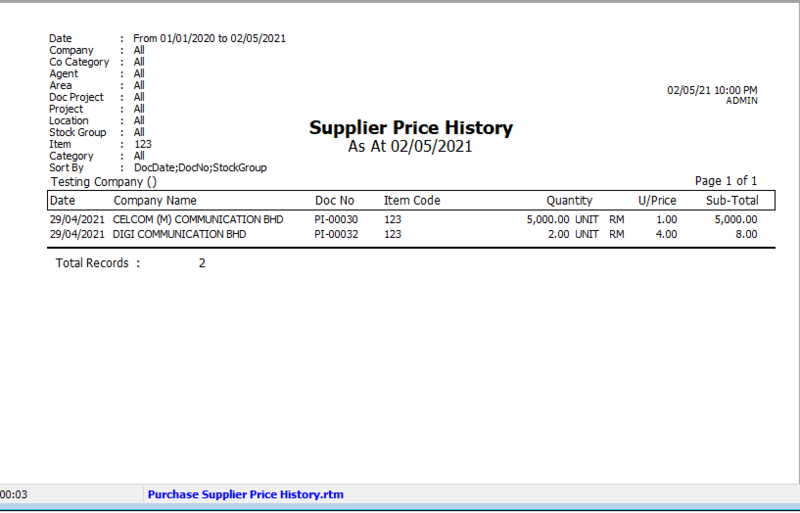Select the DIGI COMMUNICATION BHD company name
The height and width of the screenshot is (513, 800).
[x=180, y=234]
